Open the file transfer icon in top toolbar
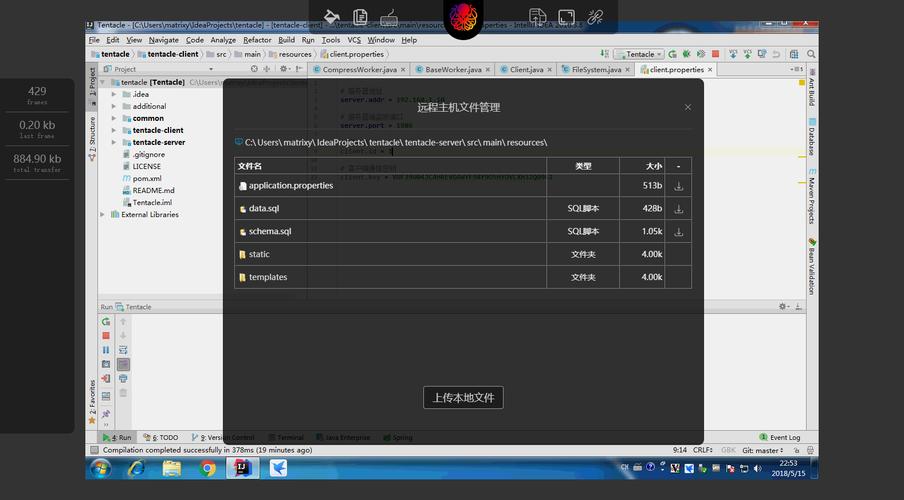The height and width of the screenshot is (500, 904). tap(537, 17)
